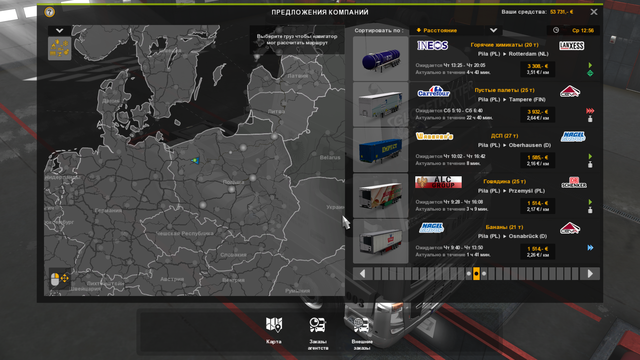Click the Pila city marker on map
This screenshot has height=360, width=640.
(196, 160)
